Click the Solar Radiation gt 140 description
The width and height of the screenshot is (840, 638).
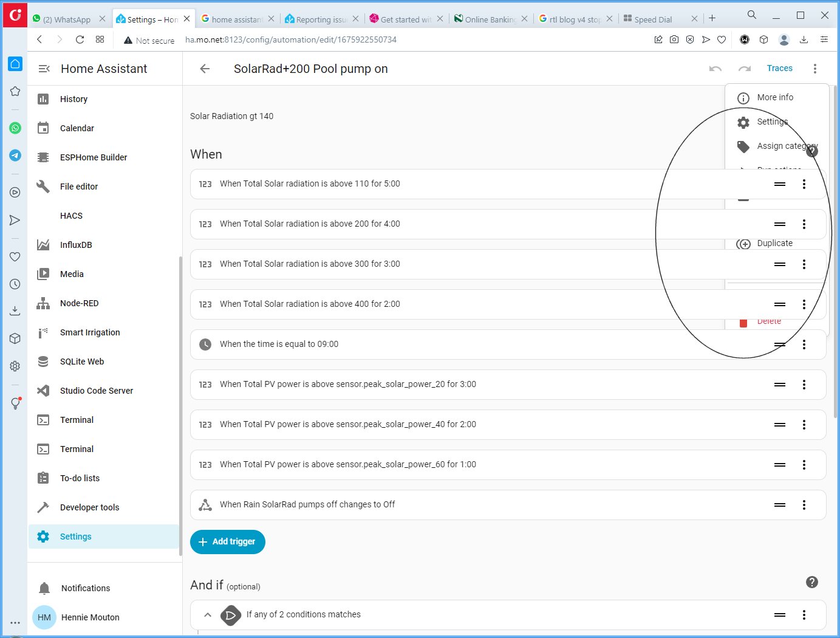231,116
